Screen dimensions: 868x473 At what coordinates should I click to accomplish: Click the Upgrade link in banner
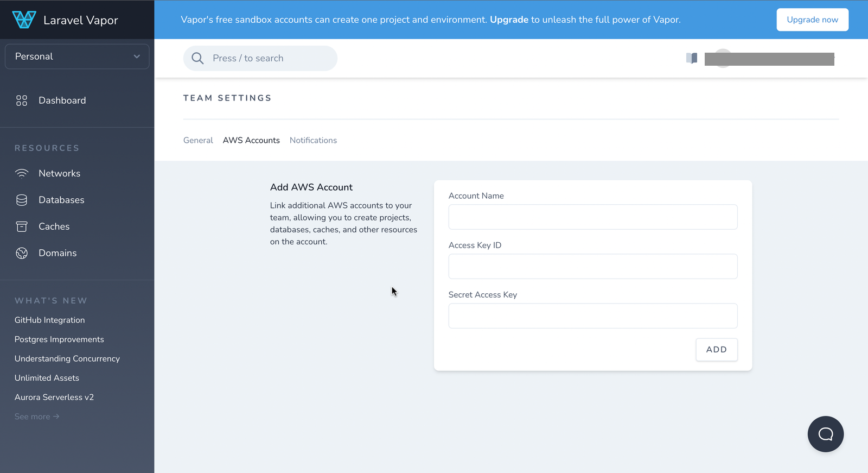click(509, 20)
